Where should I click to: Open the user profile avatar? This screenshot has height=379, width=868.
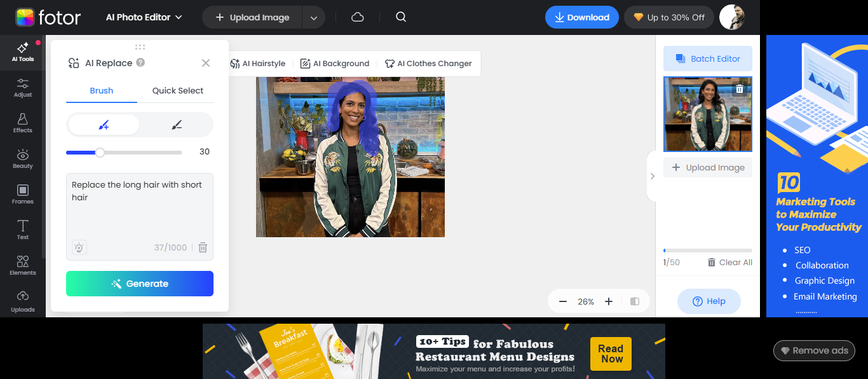tap(731, 17)
